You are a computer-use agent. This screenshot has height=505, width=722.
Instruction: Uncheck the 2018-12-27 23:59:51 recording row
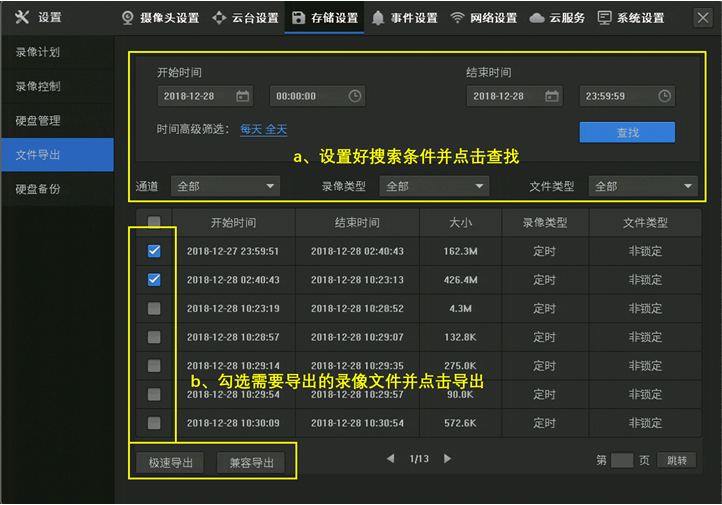[154, 251]
